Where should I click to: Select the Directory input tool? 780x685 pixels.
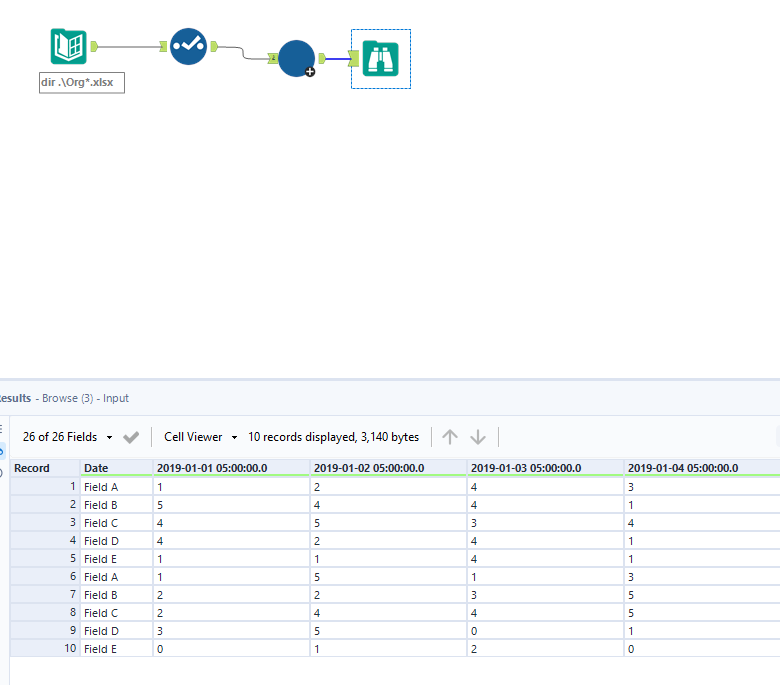tap(68, 47)
